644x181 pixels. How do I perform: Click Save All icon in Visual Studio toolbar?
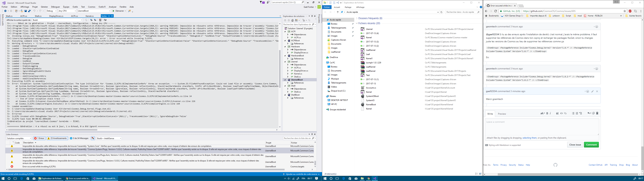point(29,11)
